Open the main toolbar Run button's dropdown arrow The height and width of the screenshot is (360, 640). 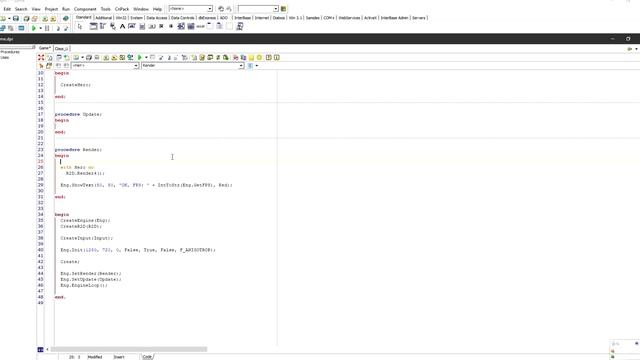click(40, 28)
